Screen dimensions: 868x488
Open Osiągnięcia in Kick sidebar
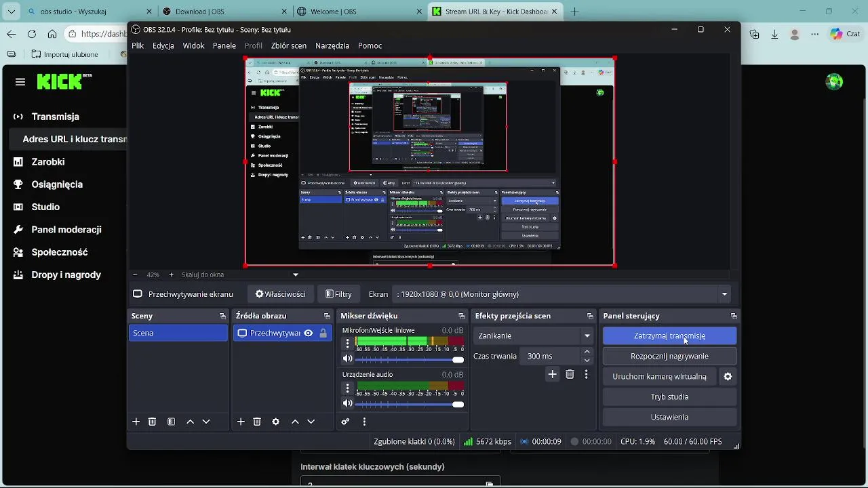pos(57,184)
